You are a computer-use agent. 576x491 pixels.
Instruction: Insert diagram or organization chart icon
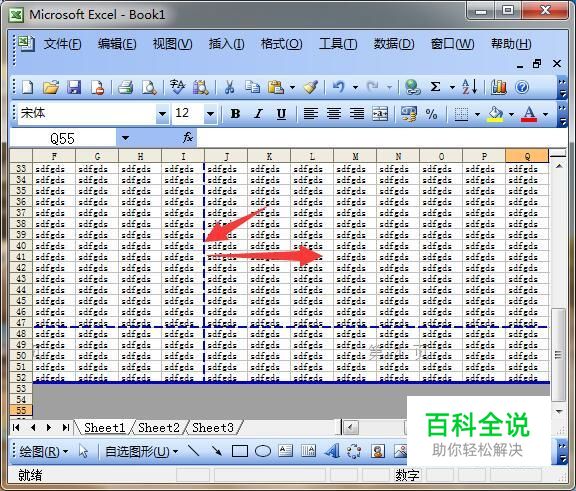[x=354, y=451]
